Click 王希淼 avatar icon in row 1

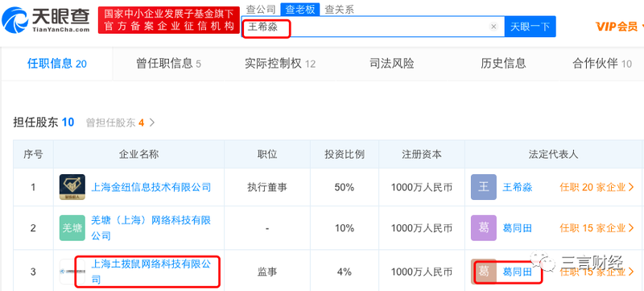point(484,188)
